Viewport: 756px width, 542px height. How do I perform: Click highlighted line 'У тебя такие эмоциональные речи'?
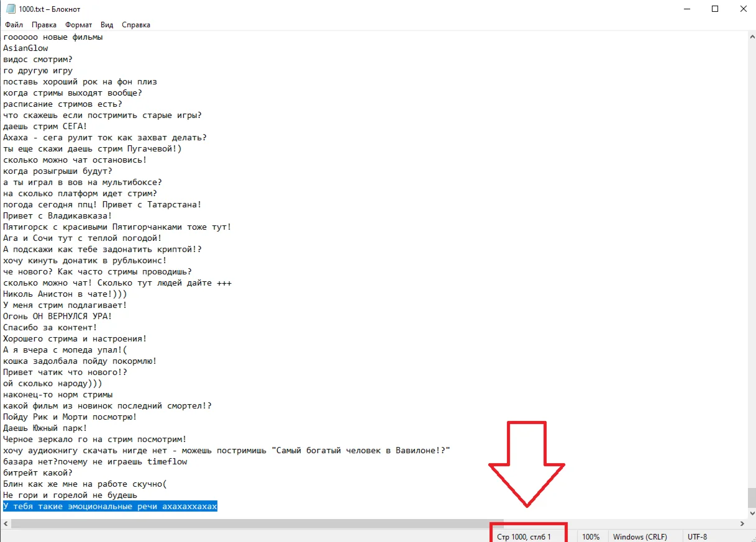point(110,507)
